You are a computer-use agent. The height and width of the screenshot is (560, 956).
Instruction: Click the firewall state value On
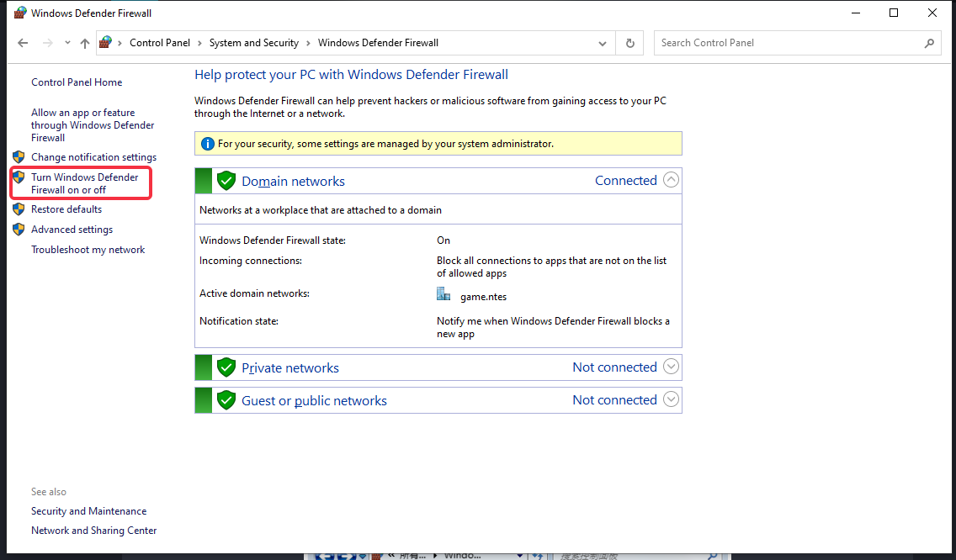[443, 240]
